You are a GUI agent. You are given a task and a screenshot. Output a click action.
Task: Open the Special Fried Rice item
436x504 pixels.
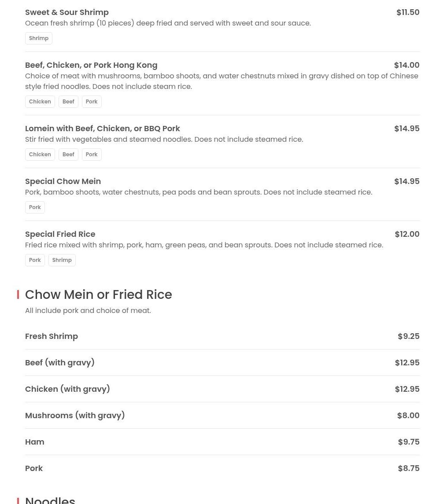click(60, 234)
